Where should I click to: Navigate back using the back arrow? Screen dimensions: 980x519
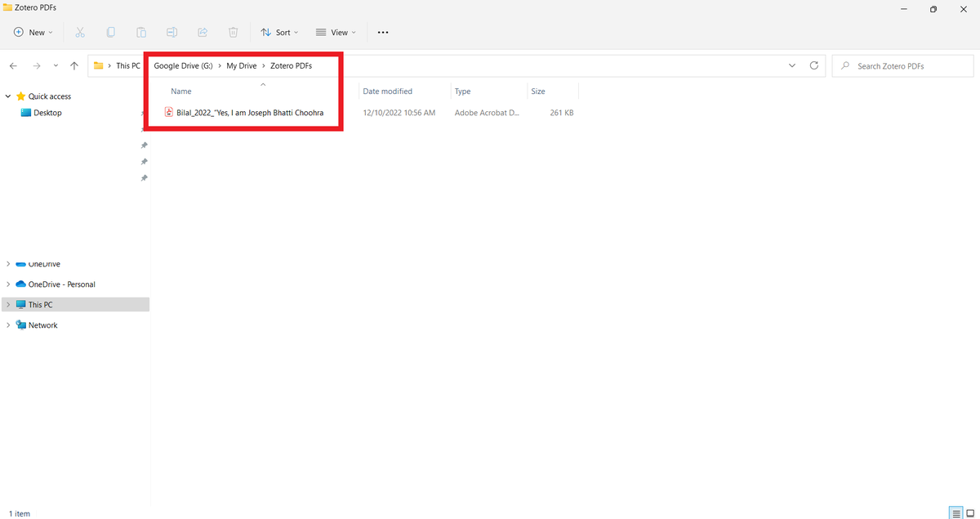pos(13,65)
